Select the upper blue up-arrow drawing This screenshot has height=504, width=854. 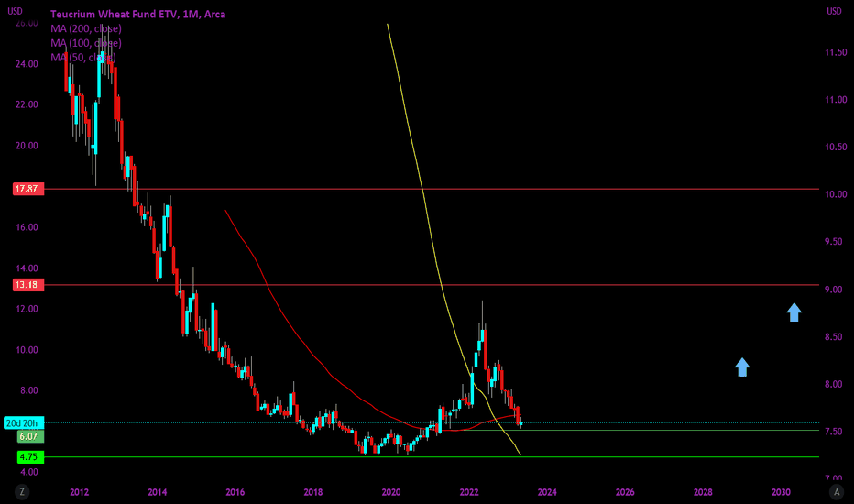[794, 312]
